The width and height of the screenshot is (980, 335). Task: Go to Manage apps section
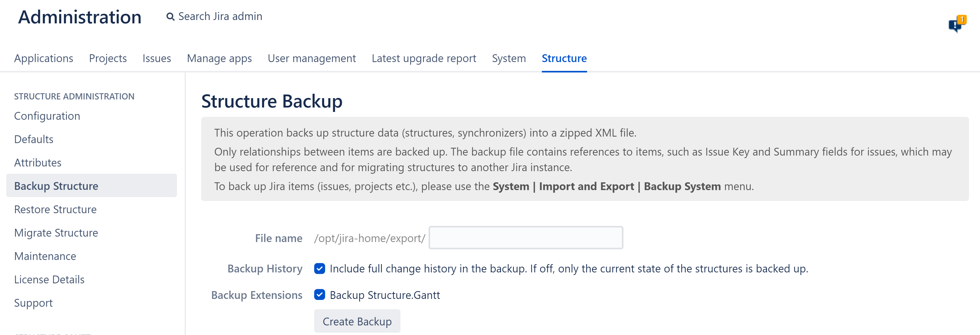pyautogui.click(x=219, y=58)
